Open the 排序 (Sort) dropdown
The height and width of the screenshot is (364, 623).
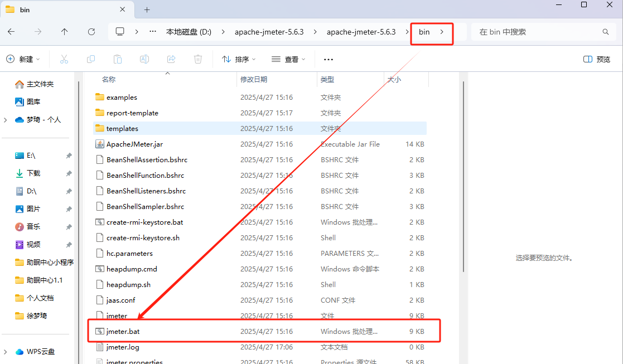tap(239, 59)
